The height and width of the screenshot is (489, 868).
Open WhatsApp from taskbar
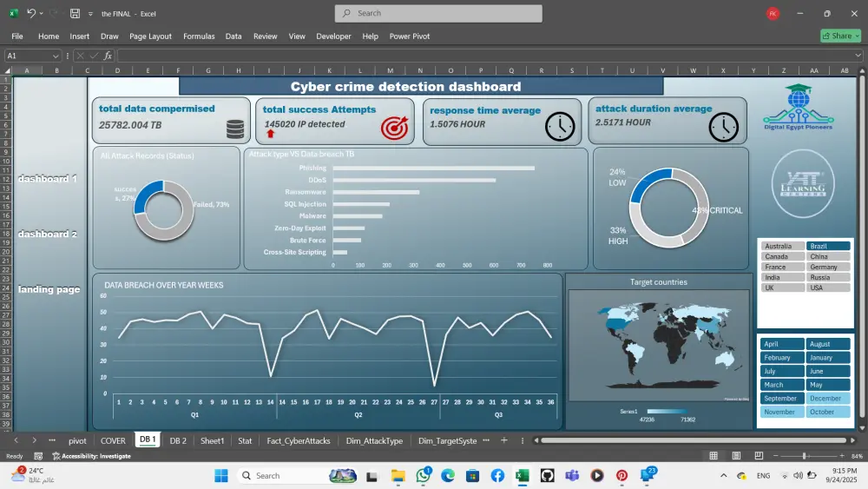(x=424, y=476)
